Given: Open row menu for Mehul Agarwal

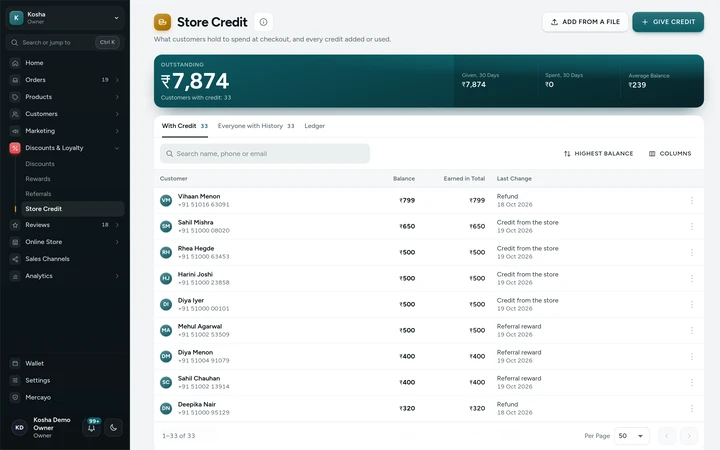Looking at the screenshot, I should (x=692, y=330).
